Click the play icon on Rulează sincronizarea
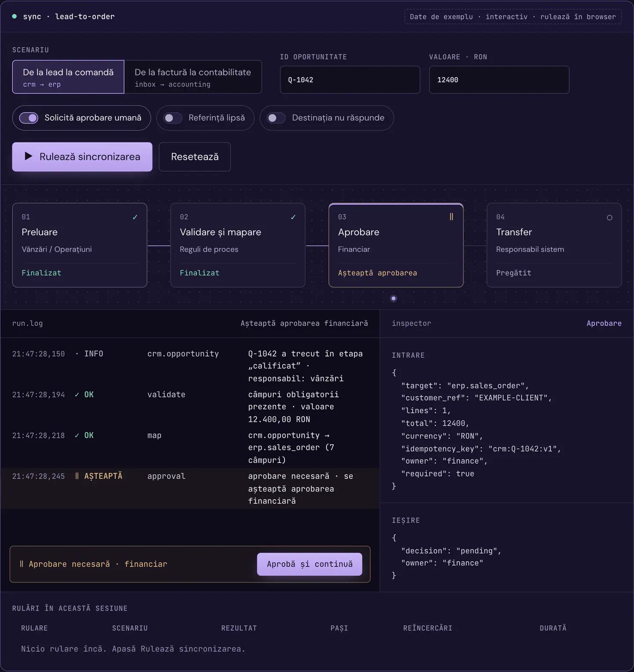 (29, 156)
